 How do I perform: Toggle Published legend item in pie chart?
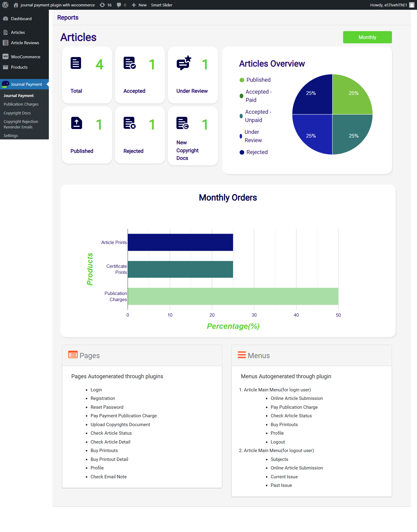click(255, 80)
